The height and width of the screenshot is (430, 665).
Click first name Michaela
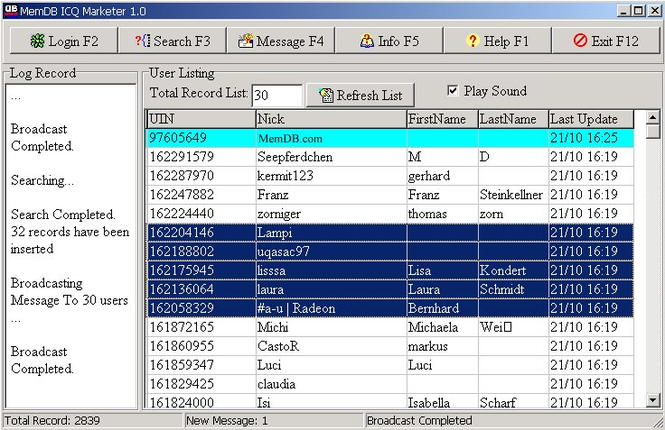pos(433,327)
